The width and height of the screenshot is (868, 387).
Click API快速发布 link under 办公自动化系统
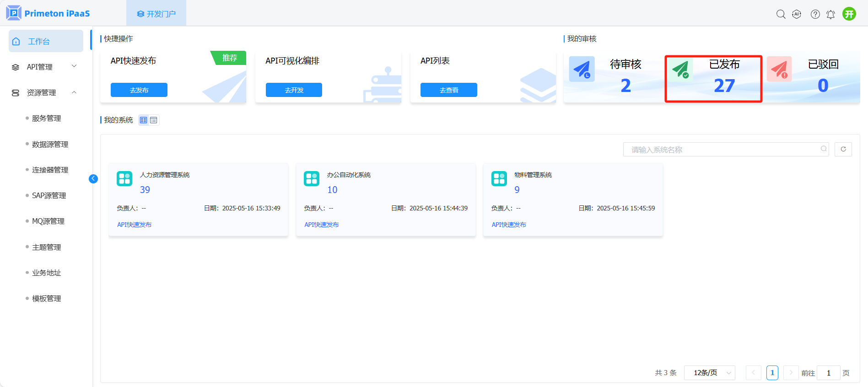click(321, 225)
